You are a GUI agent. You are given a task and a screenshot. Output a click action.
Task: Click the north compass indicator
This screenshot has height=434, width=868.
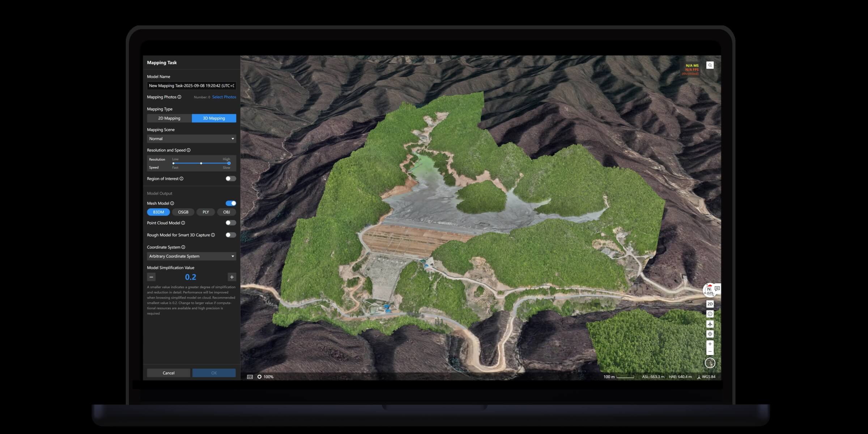coord(709,290)
